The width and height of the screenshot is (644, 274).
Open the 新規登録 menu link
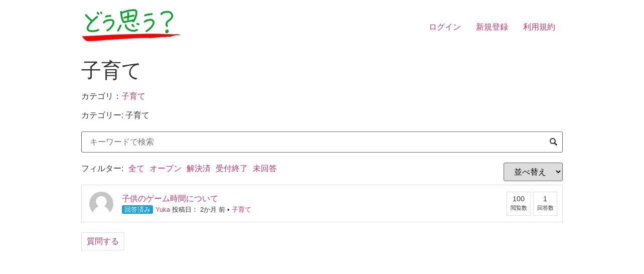point(492,27)
